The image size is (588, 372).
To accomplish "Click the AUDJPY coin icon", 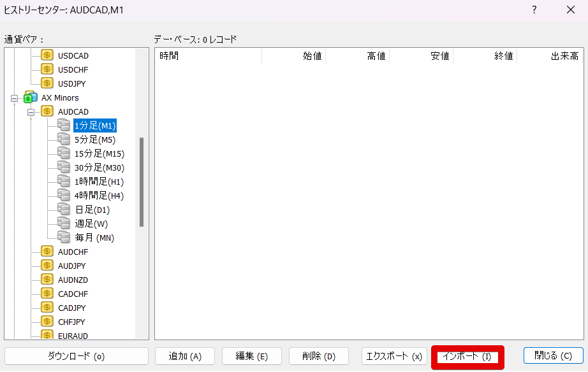I will pyautogui.click(x=47, y=266).
